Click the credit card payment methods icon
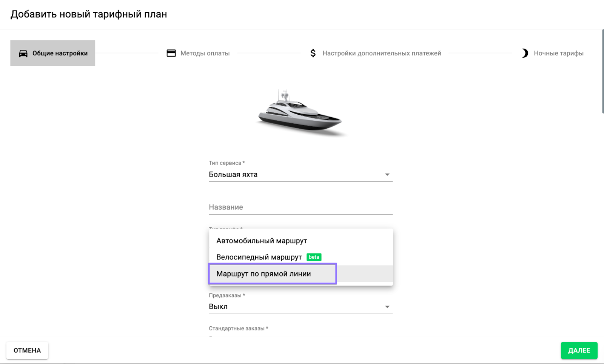The width and height of the screenshot is (604, 364). (171, 53)
